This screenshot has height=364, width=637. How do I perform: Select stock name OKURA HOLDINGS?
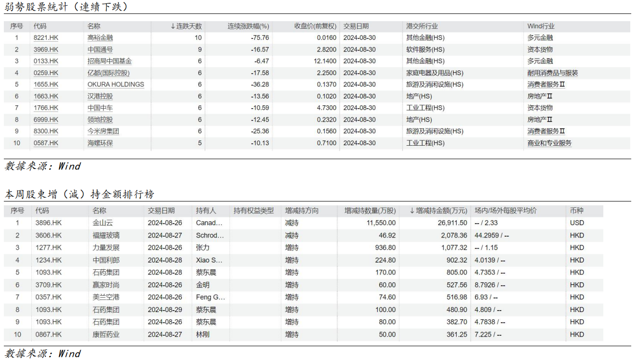click(x=116, y=85)
